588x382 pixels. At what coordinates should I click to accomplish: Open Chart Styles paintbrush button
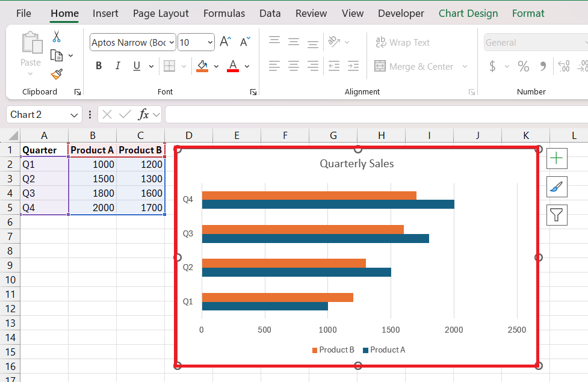[x=557, y=186]
